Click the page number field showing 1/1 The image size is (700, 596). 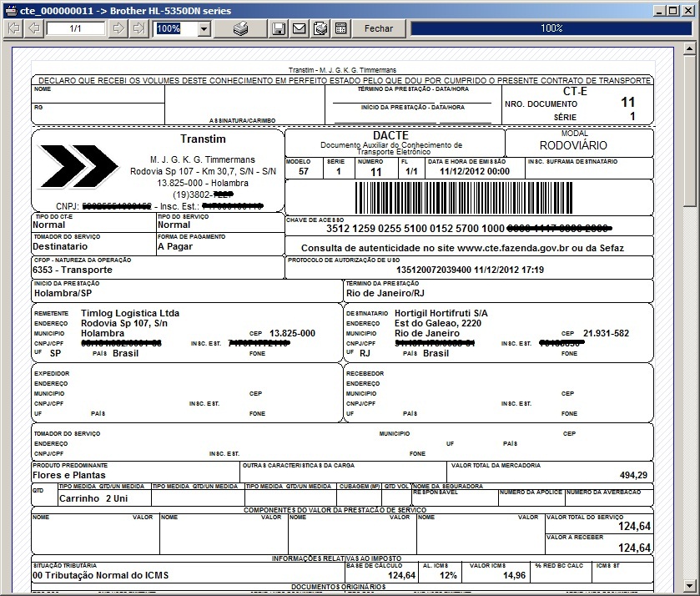point(75,28)
